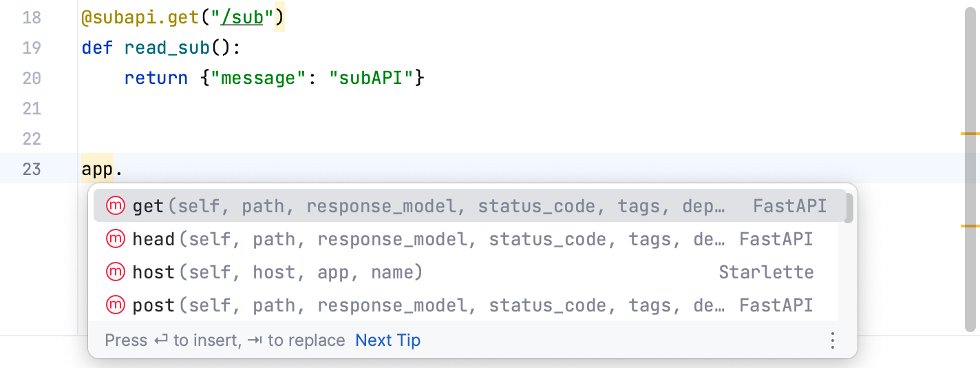Click the method icon beside post suggestion
This screenshot has height=368, width=980.
coord(116,305)
